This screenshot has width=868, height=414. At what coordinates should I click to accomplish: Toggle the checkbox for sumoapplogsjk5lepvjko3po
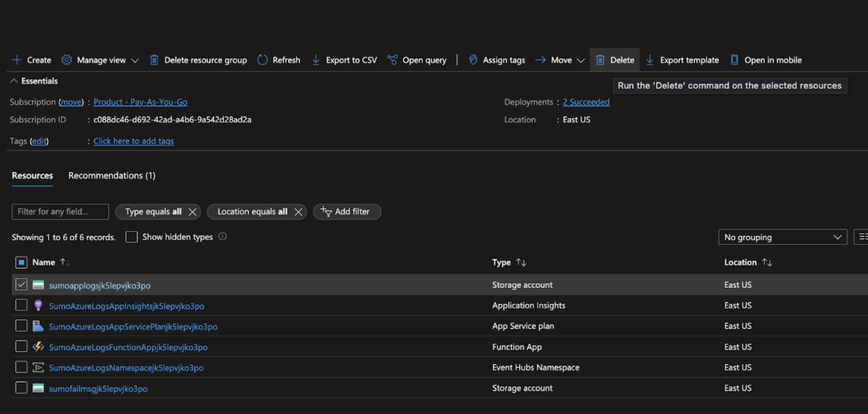point(20,284)
